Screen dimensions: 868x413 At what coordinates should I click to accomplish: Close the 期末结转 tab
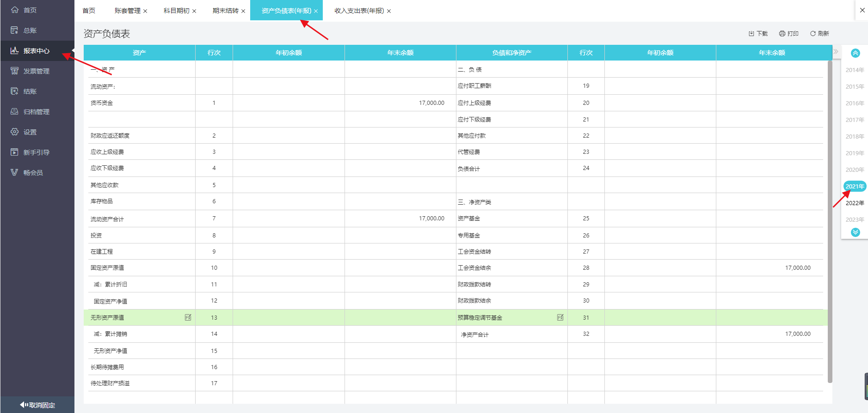click(x=243, y=11)
